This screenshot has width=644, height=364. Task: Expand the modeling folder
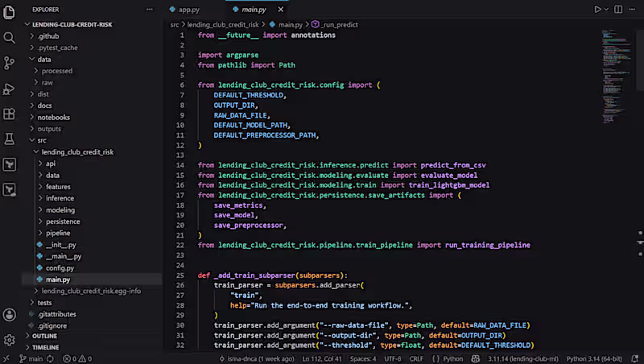[x=60, y=210]
